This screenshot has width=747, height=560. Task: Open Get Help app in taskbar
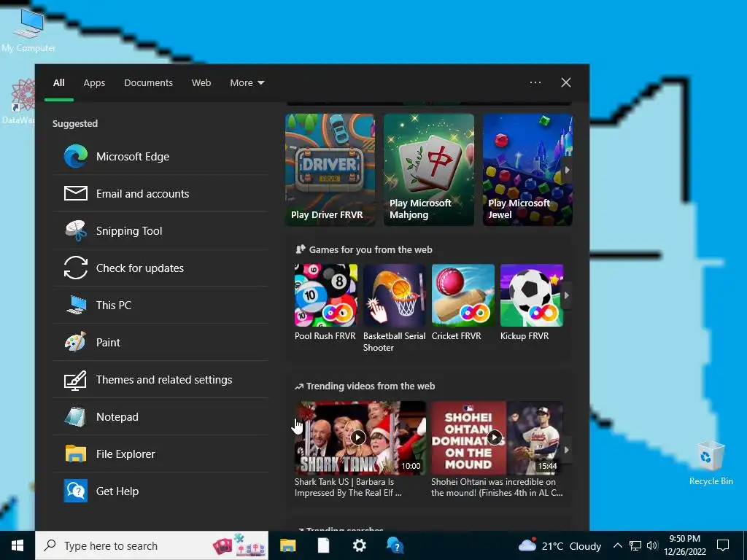[395, 545]
